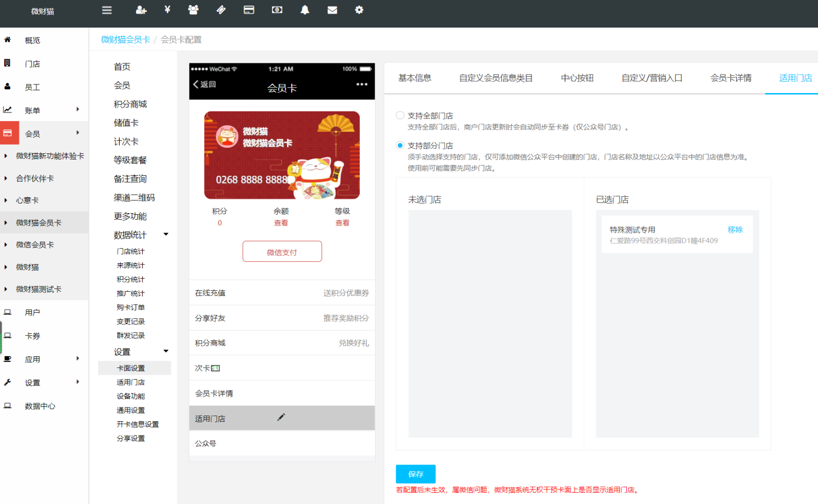This screenshot has height=504, width=818.
Task: Click the 微信支付 button in preview
Action: coord(282,251)
